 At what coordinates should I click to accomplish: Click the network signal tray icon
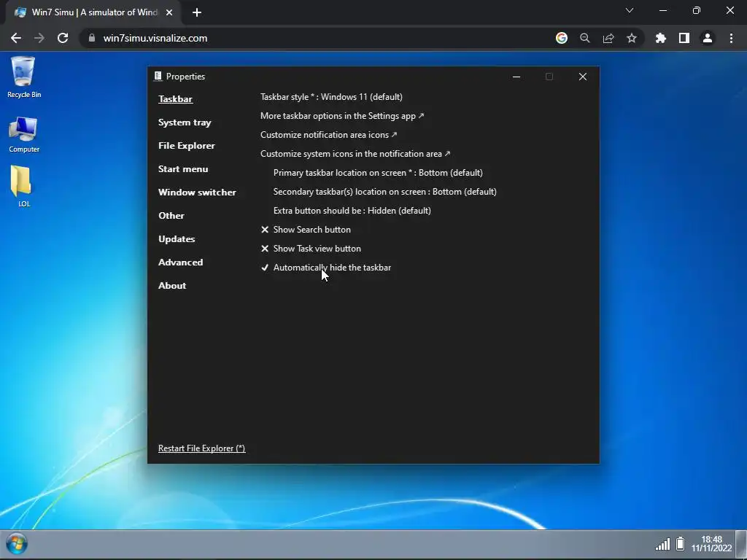(x=662, y=544)
